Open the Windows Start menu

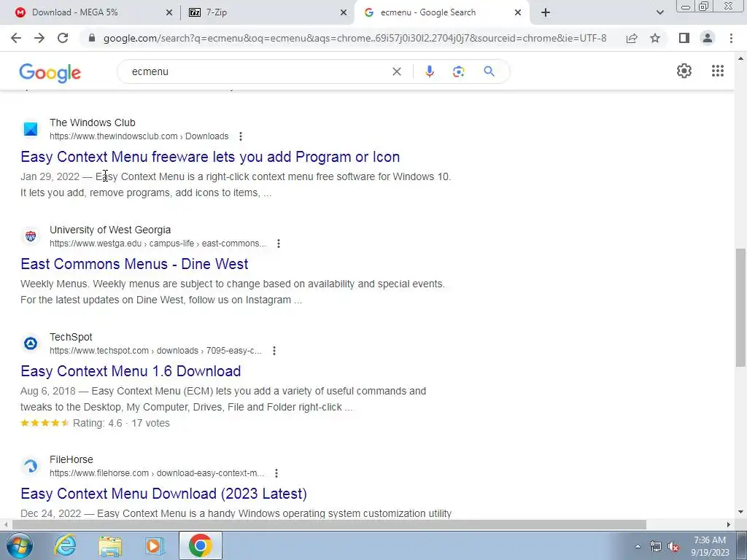click(19, 546)
